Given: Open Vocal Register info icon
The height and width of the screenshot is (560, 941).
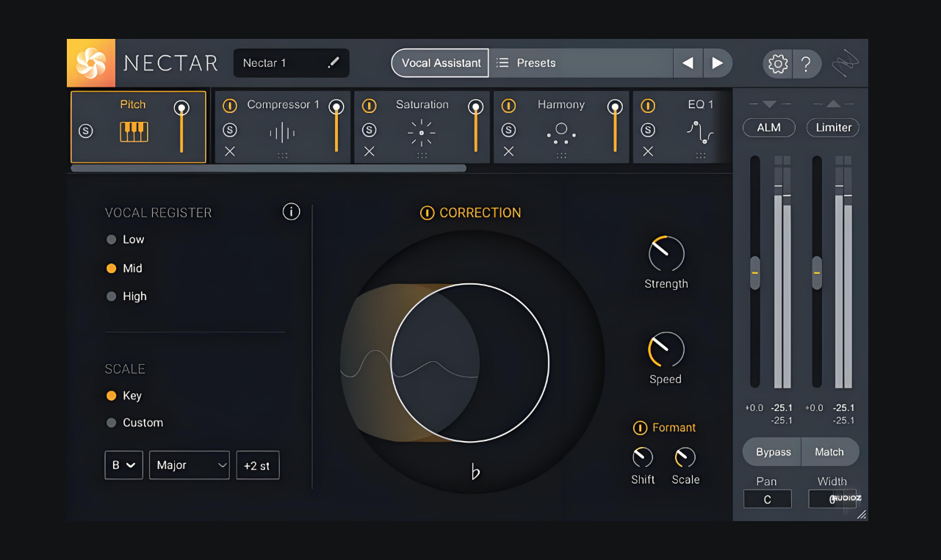Looking at the screenshot, I should (x=292, y=212).
